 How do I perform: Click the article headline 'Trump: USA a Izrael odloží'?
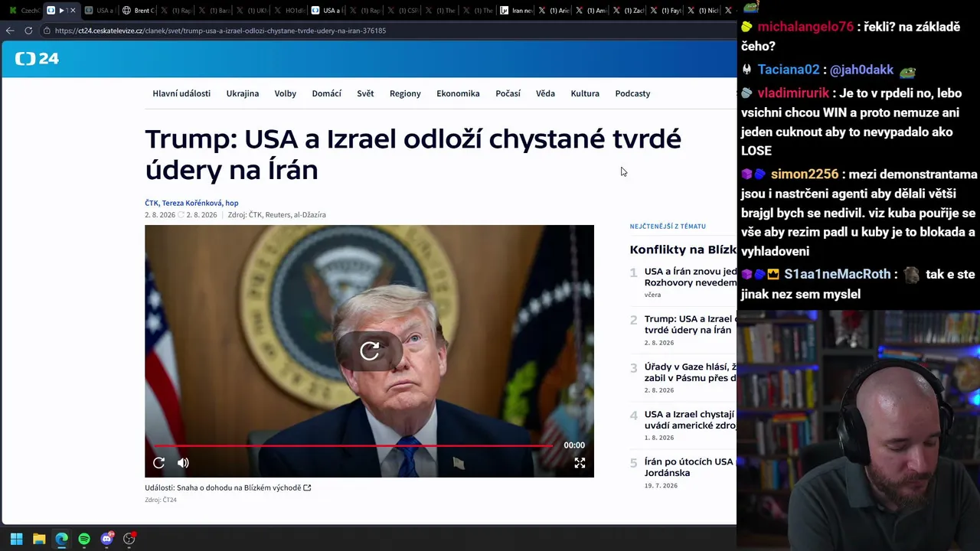click(413, 154)
